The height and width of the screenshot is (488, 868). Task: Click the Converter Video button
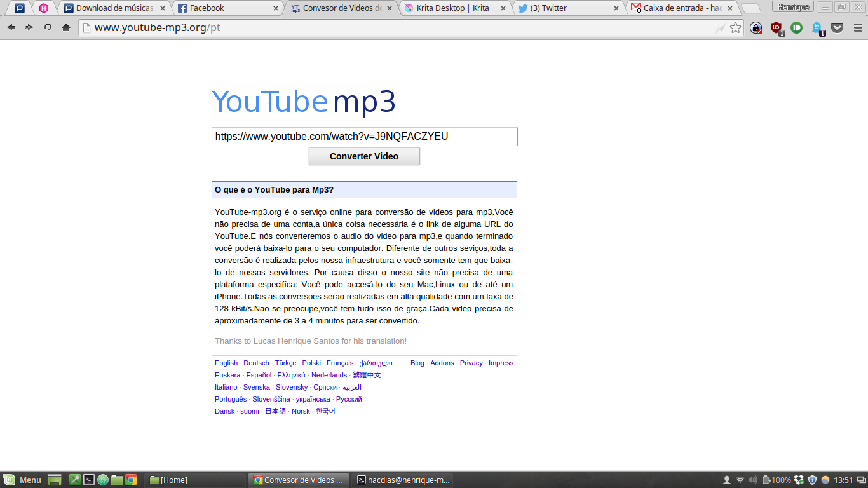[x=364, y=156]
